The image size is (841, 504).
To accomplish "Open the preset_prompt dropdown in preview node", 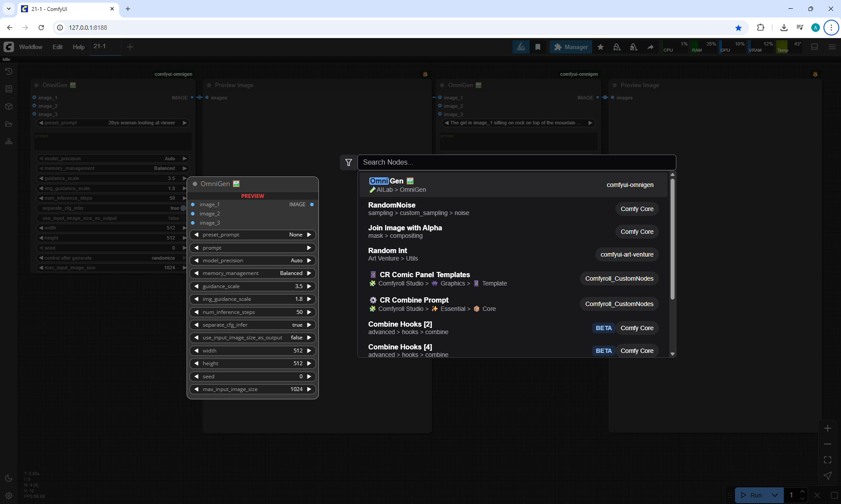I will click(x=252, y=235).
